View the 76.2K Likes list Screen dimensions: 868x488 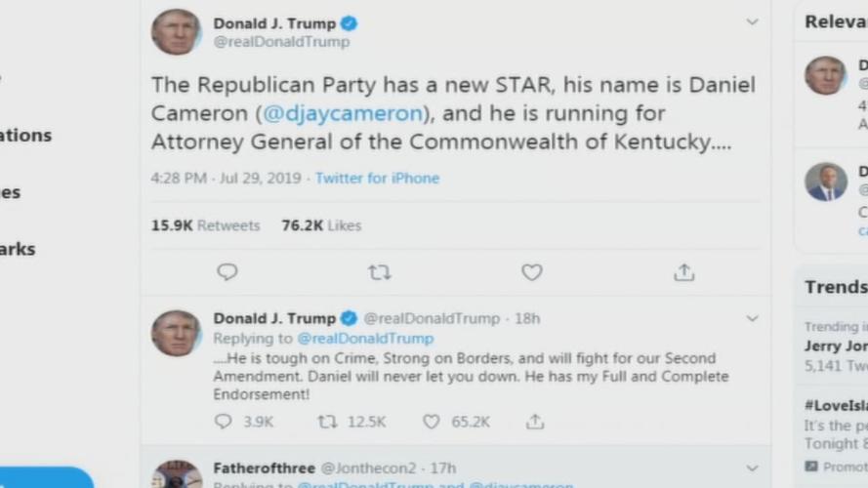(x=321, y=225)
